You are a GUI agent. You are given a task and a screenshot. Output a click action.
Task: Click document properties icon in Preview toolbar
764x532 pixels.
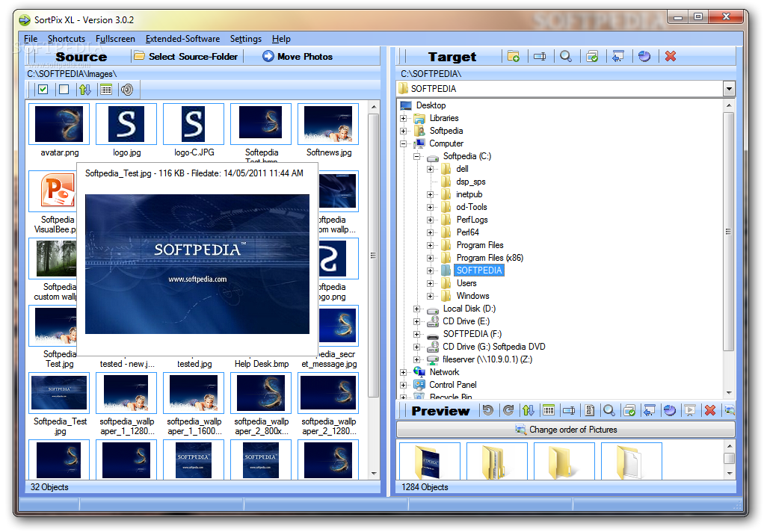(589, 411)
